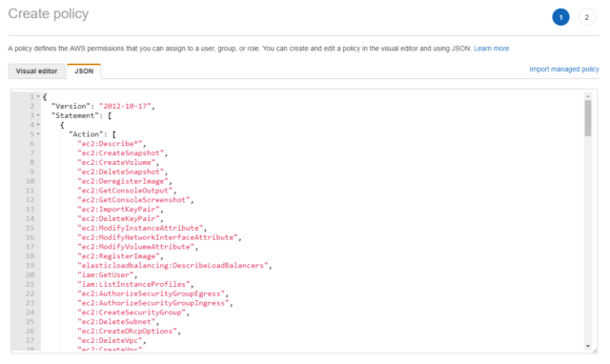Click the elasticloadbalancing:DescribeLoadBalancers line
Image resolution: width=610 pixels, height=364 pixels.
tap(174, 265)
